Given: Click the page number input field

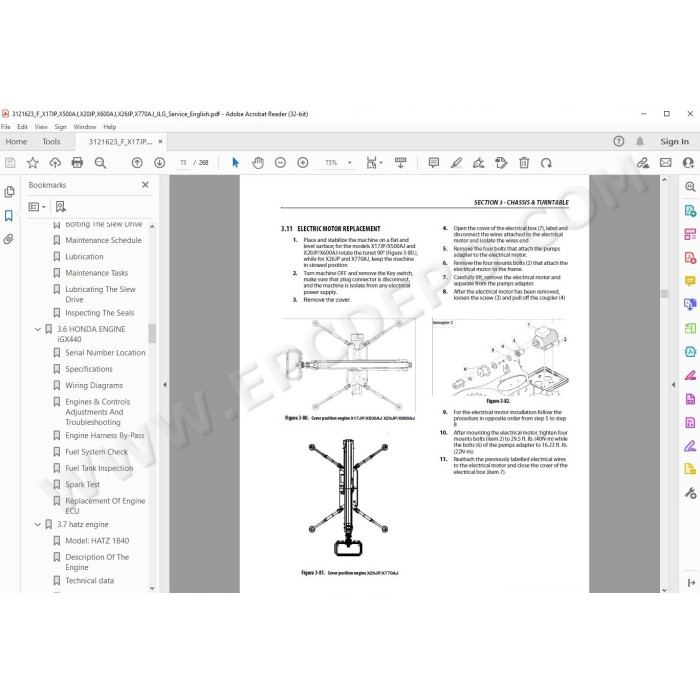Looking at the screenshot, I should 183,163.
